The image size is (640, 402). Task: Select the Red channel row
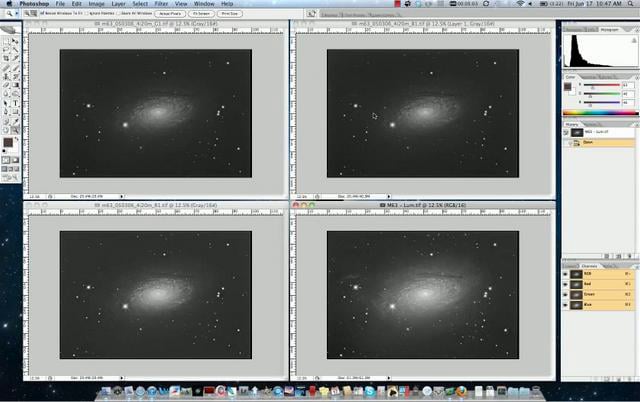(598, 284)
